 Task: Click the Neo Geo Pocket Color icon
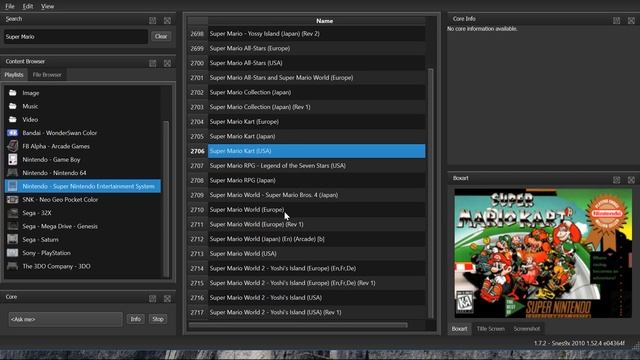click(x=13, y=200)
